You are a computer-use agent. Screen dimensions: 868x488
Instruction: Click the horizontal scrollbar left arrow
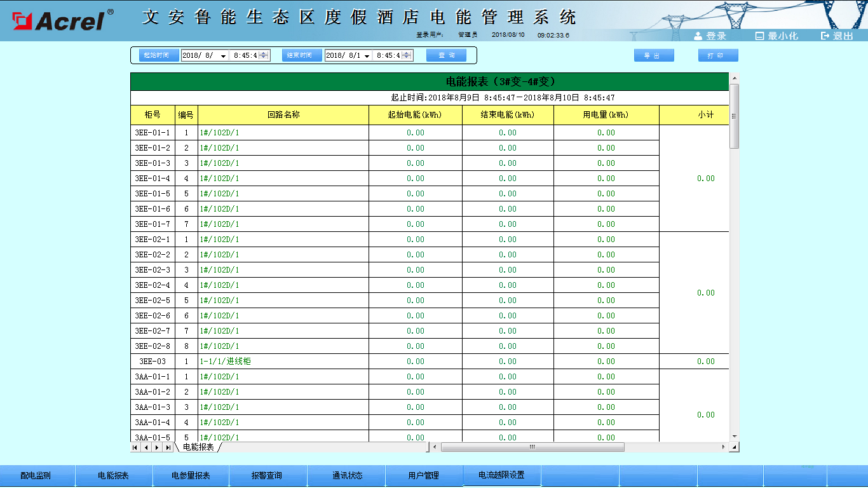coord(435,447)
